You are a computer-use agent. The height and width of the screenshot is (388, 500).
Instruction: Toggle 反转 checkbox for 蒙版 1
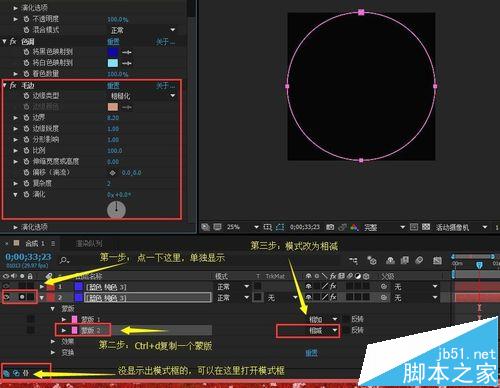346,319
